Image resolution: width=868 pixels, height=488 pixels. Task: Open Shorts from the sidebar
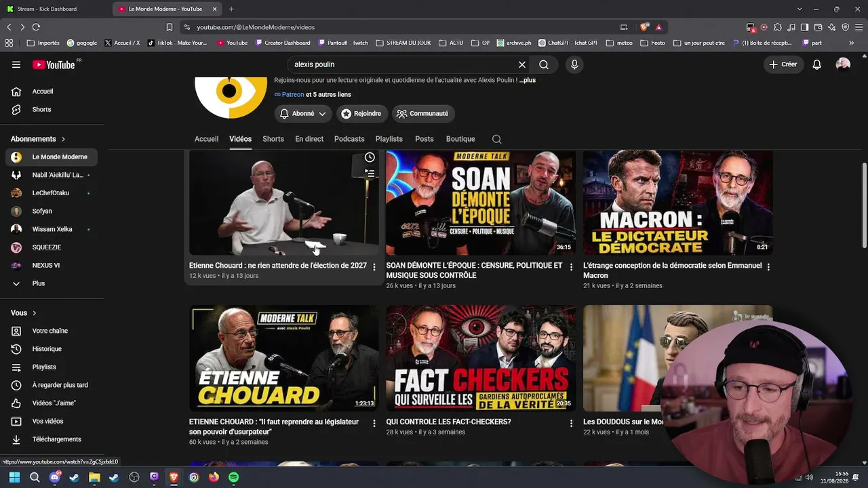click(52, 110)
